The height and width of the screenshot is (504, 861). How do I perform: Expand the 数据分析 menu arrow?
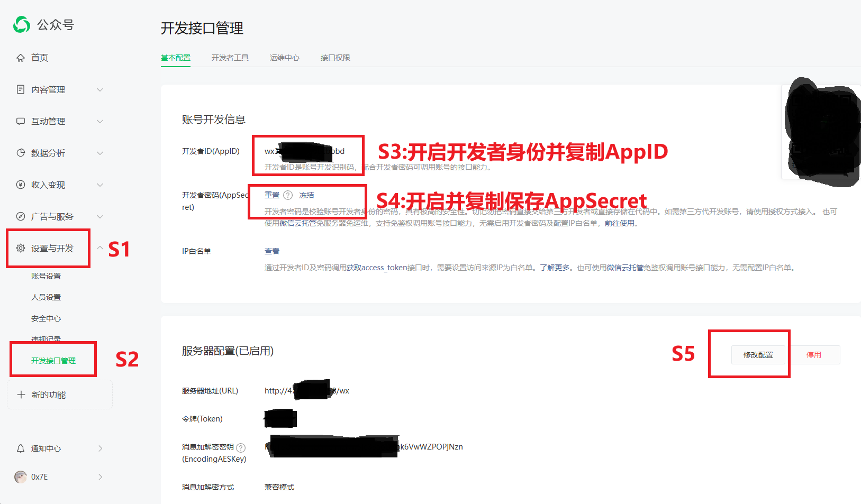(x=100, y=153)
